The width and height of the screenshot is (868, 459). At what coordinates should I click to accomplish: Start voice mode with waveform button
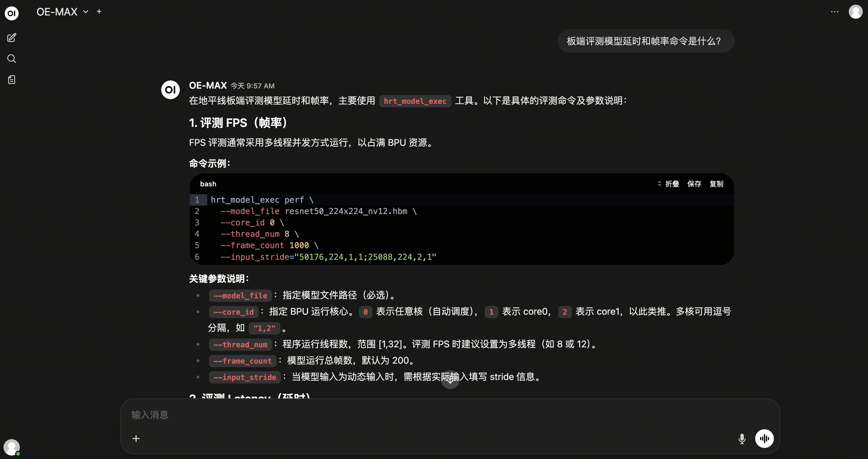(x=764, y=439)
